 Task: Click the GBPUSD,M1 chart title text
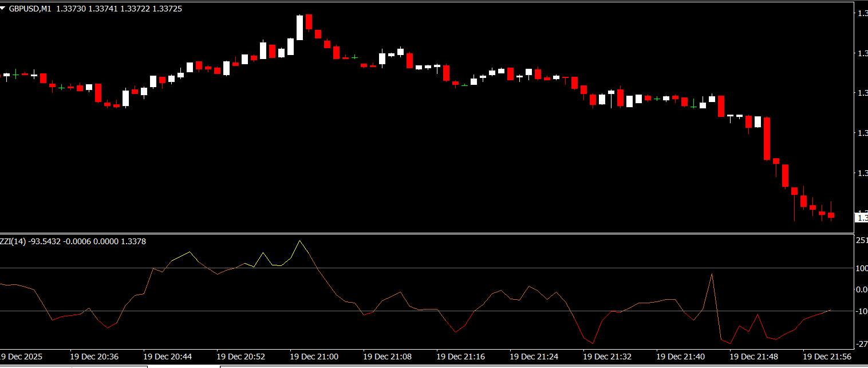[x=31, y=9]
